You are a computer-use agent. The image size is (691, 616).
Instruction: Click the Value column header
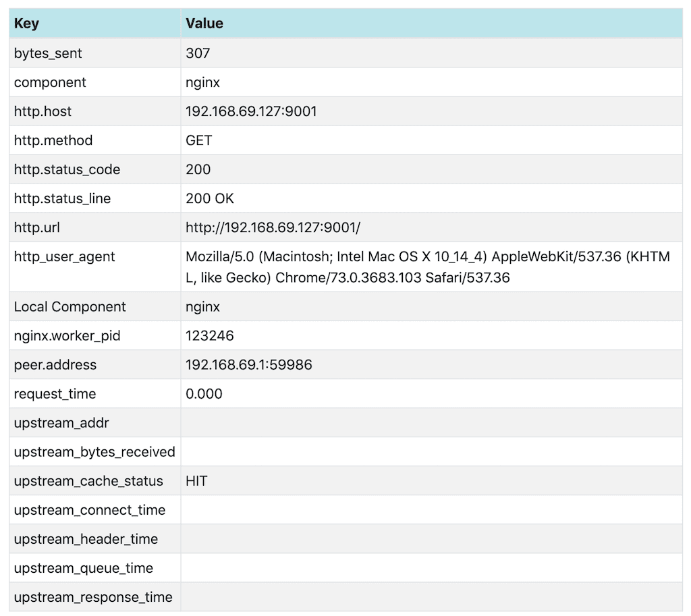tap(204, 24)
